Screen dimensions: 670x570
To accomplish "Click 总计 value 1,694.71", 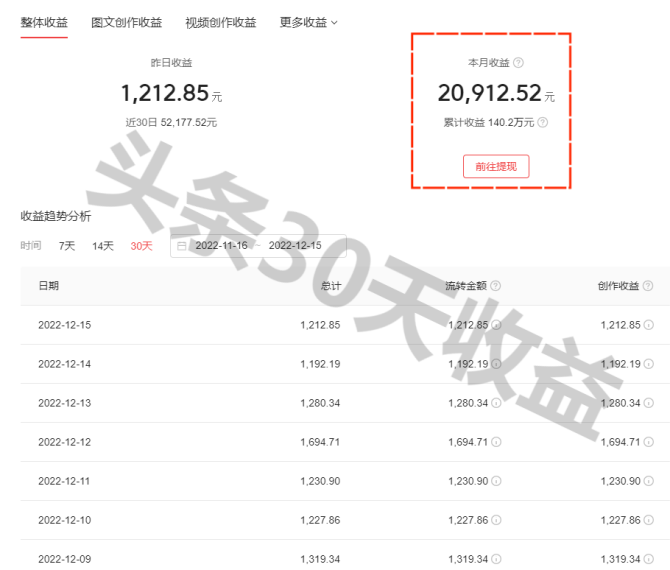I will pyautogui.click(x=320, y=442).
